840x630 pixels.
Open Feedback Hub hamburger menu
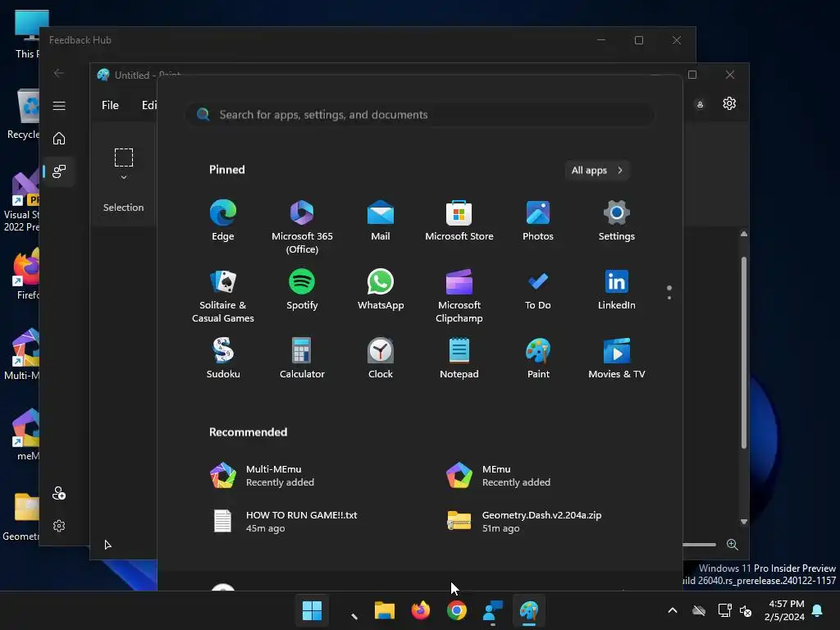[59, 106]
